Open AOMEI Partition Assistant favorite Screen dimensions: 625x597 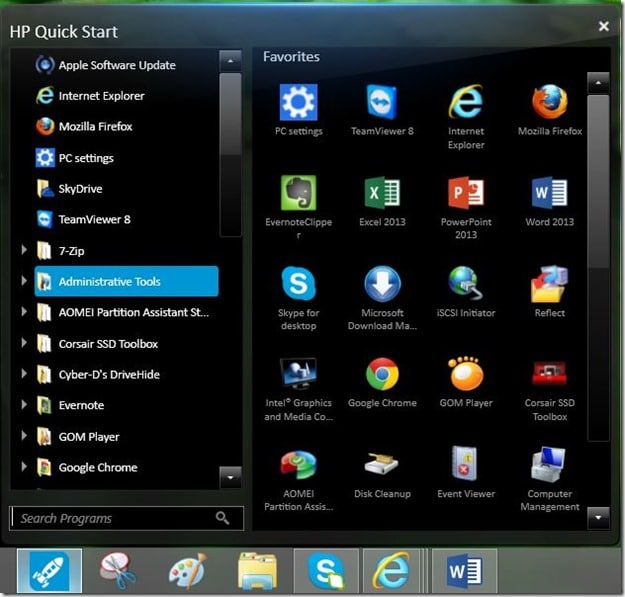[x=299, y=465]
